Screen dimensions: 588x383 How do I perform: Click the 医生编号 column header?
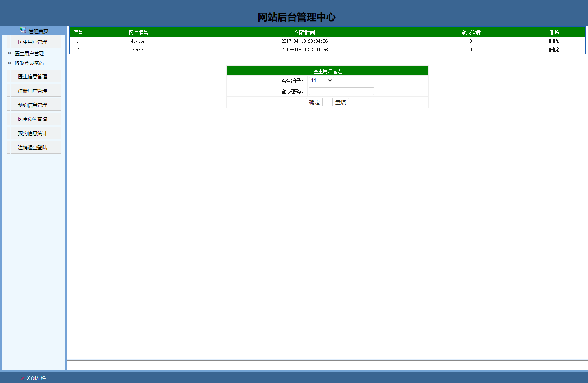coord(138,32)
